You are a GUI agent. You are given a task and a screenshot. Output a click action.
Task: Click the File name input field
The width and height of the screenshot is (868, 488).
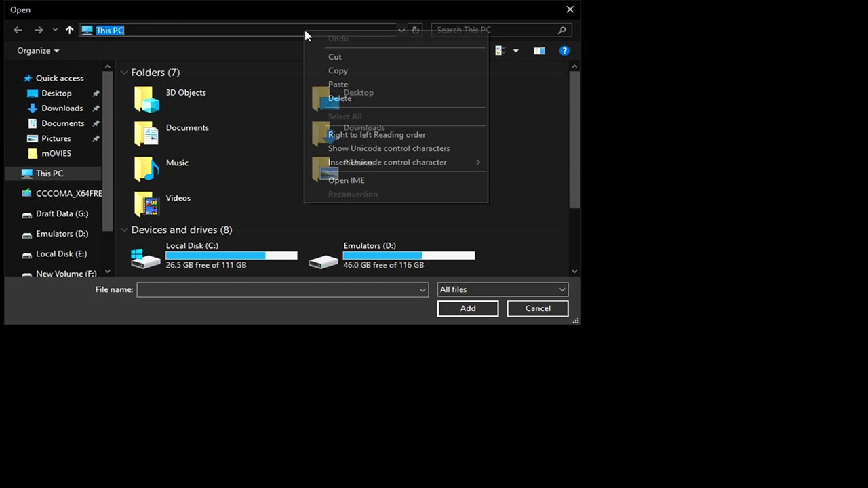277,290
